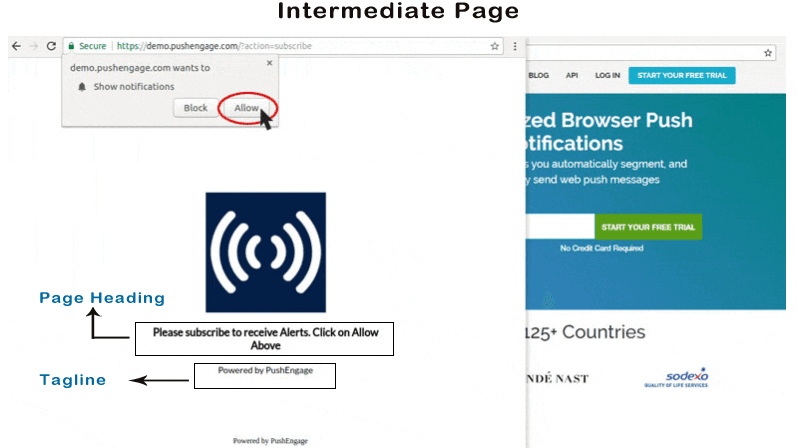Click blue START YOUR FREE TRIAL header button
The width and height of the screenshot is (797, 448).
(x=682, y=75)
